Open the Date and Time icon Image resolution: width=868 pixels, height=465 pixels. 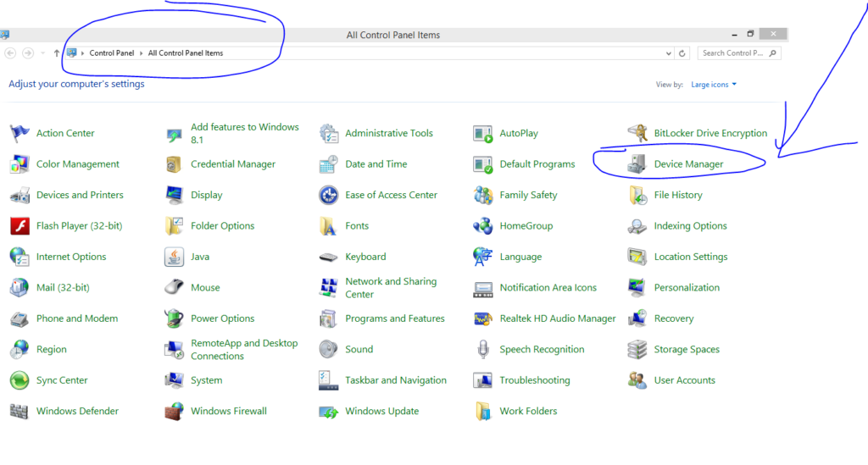coord(328,164)
